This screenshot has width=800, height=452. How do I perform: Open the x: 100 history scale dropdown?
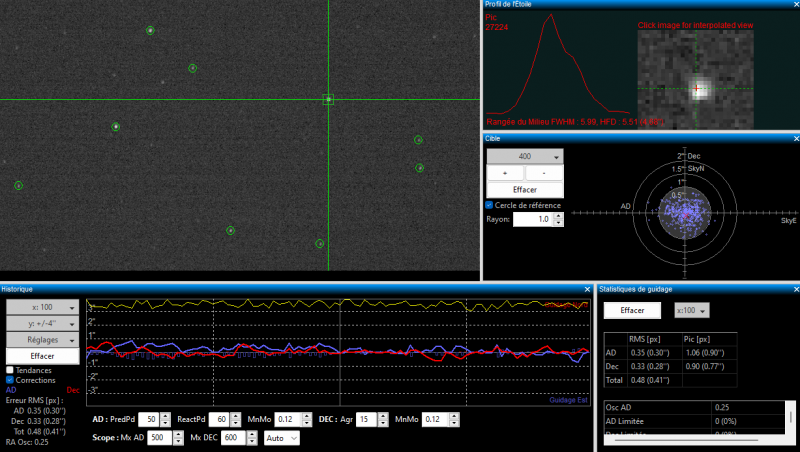pyautogui.click(x=42, y=307)
